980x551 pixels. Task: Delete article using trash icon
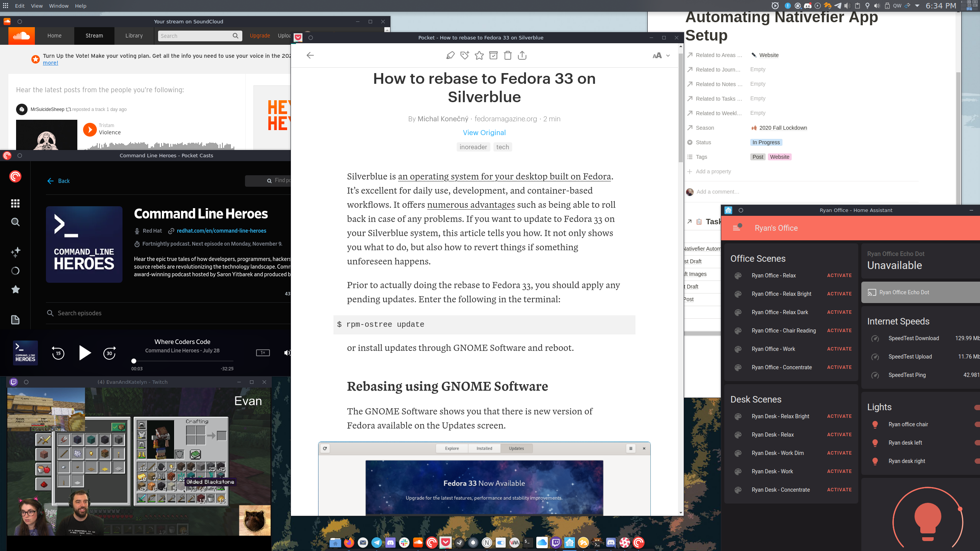(x=508, y=55)
